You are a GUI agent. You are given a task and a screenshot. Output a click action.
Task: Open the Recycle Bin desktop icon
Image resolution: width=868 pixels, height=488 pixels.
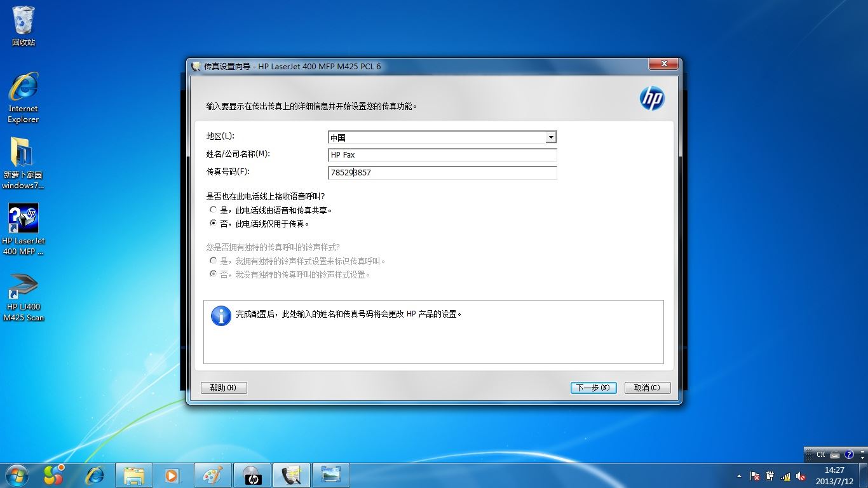pos(24,25)
